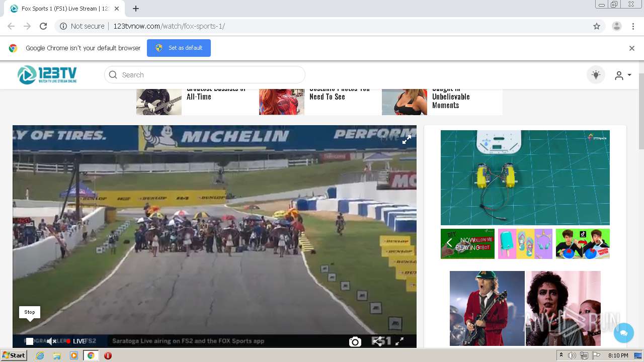View Not secure site information
Image resolution: width=644 pixels, height=362 pixels.
coord(82,26)
